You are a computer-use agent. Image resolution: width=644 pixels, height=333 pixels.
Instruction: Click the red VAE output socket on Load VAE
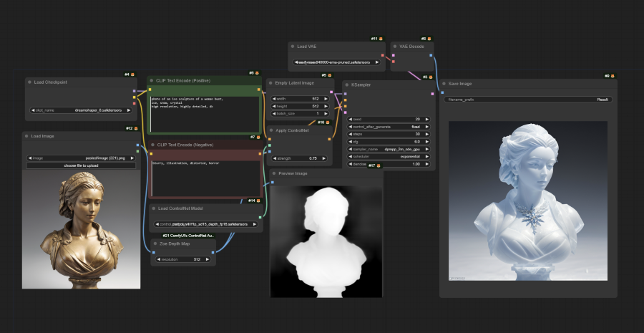pyautogui.click(x=382, y=55)
